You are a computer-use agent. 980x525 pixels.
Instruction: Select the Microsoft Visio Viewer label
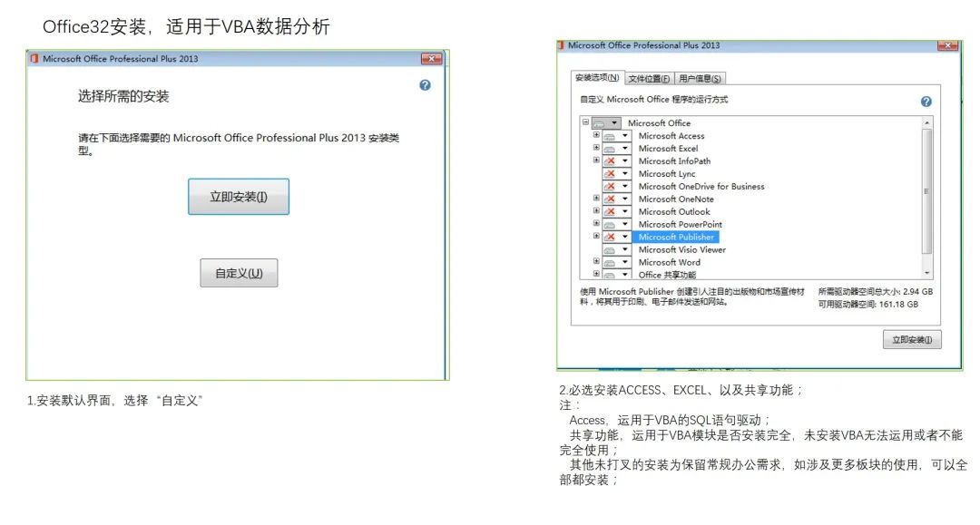[x=681, y=249]
